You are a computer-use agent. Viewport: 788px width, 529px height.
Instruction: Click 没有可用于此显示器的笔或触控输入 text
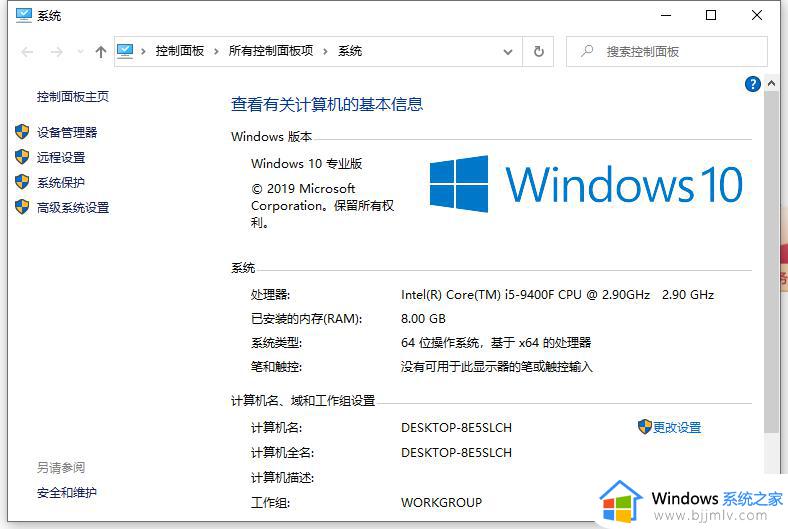[497, 367]
